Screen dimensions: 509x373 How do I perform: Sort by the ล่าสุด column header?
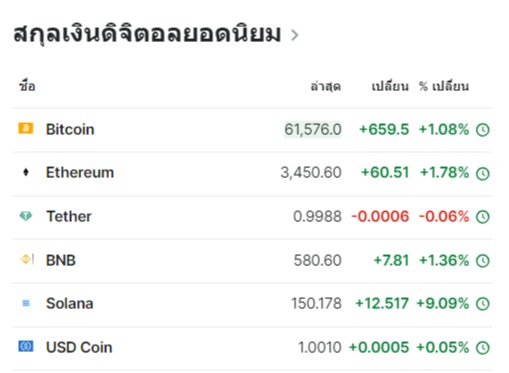[326, 86]
